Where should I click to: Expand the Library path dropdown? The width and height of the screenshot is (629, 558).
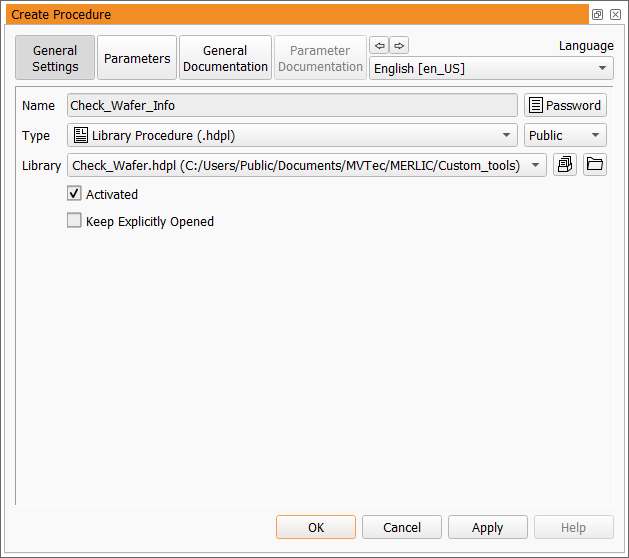click(x=307, y=165)
